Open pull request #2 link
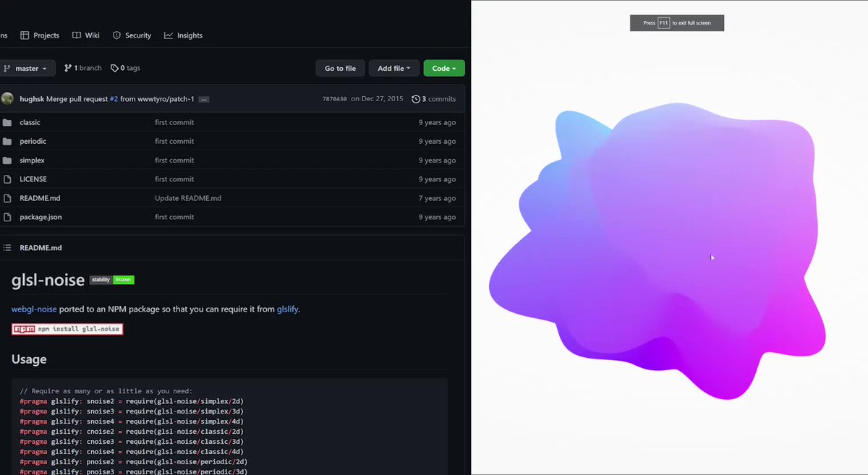This screenshot has height=475, width=868. [x=114, y=99]
